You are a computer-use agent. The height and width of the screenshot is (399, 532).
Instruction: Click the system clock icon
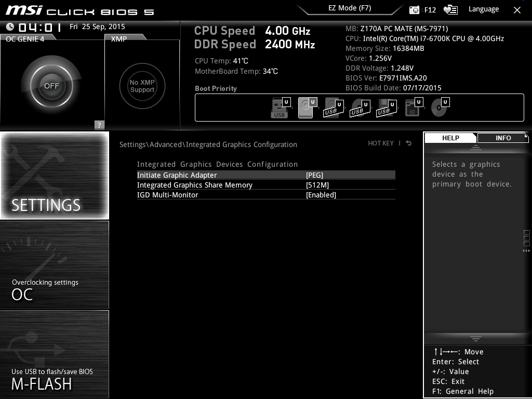(x=10, y=26)
